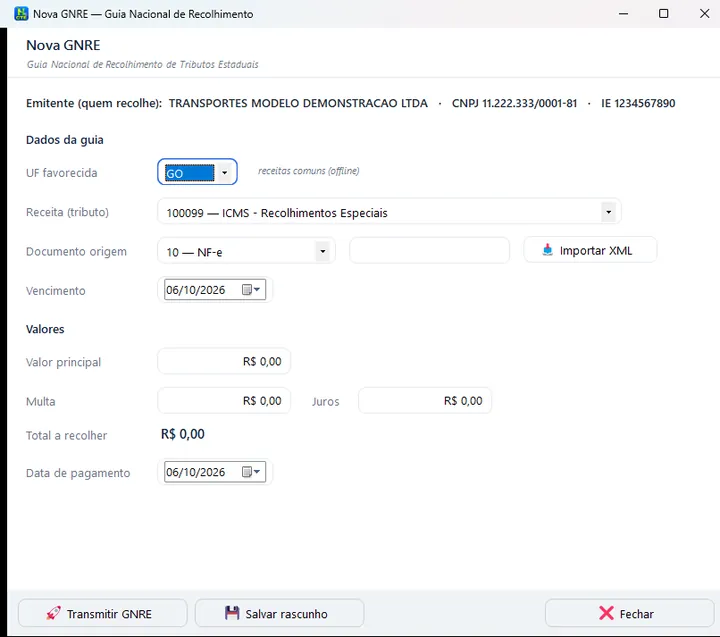The width and height of the screenshot is (720, 637).
Task: Select the GO value in UF favorecida
Action: tap(189, 173)
